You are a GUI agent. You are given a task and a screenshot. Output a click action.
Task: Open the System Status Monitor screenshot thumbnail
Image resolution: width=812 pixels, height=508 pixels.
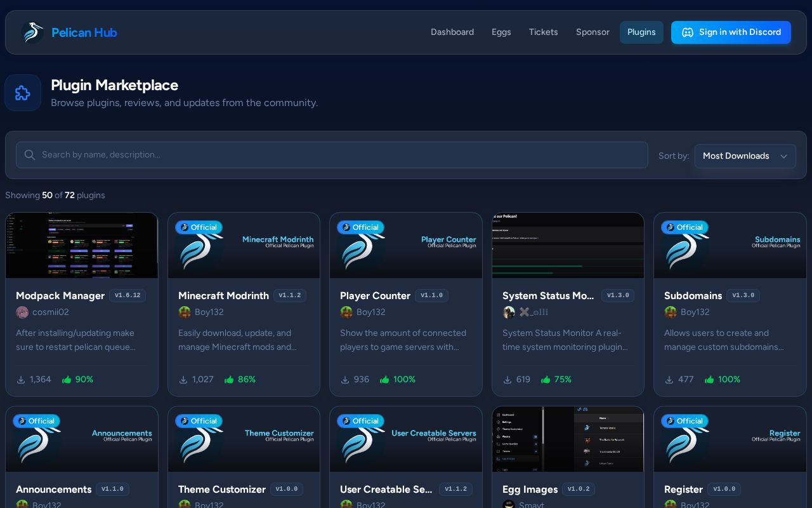pyautogui.click(x=568, y=245)
